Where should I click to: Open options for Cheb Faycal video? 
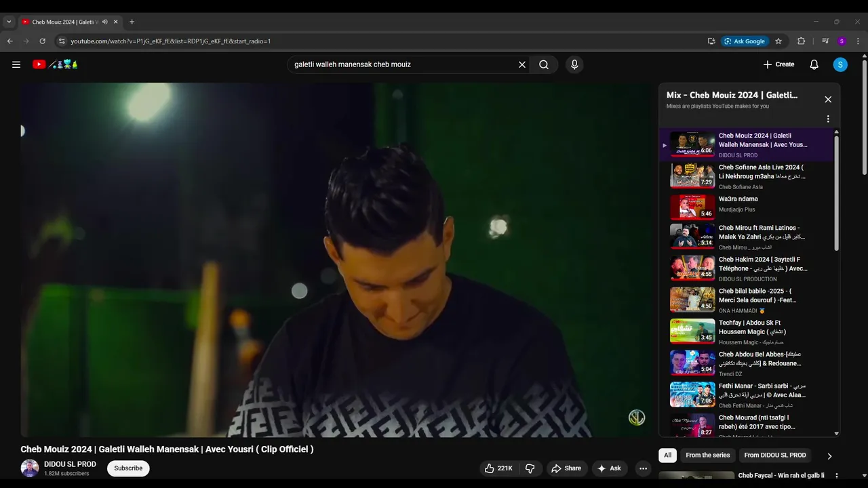point(836,476)
